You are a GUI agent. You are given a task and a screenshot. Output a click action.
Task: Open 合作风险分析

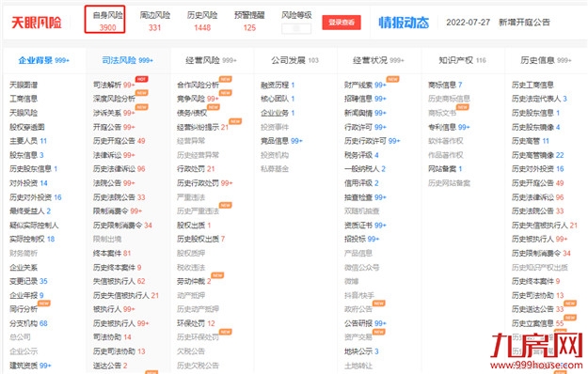(x=198, y=85)
